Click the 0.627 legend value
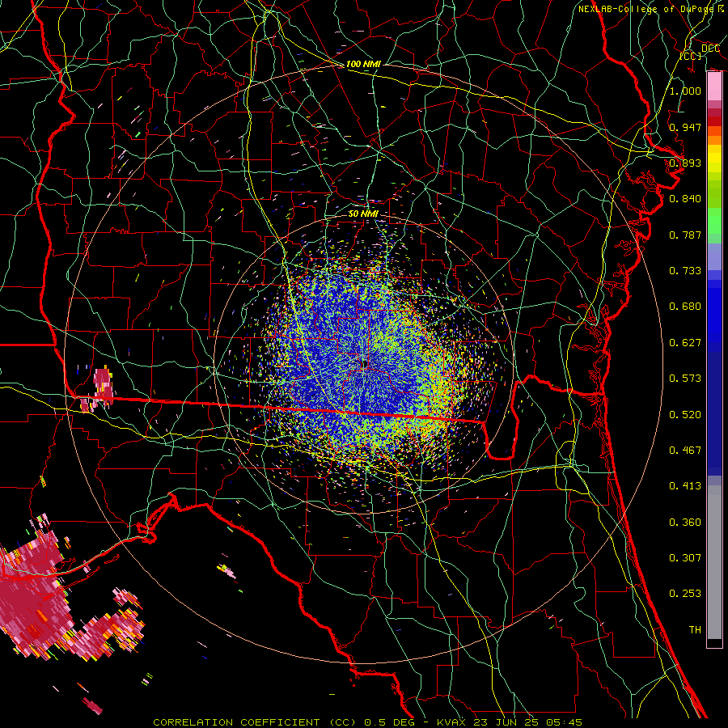The height and width of the screenshot is (728, 728). pos(685,343)
